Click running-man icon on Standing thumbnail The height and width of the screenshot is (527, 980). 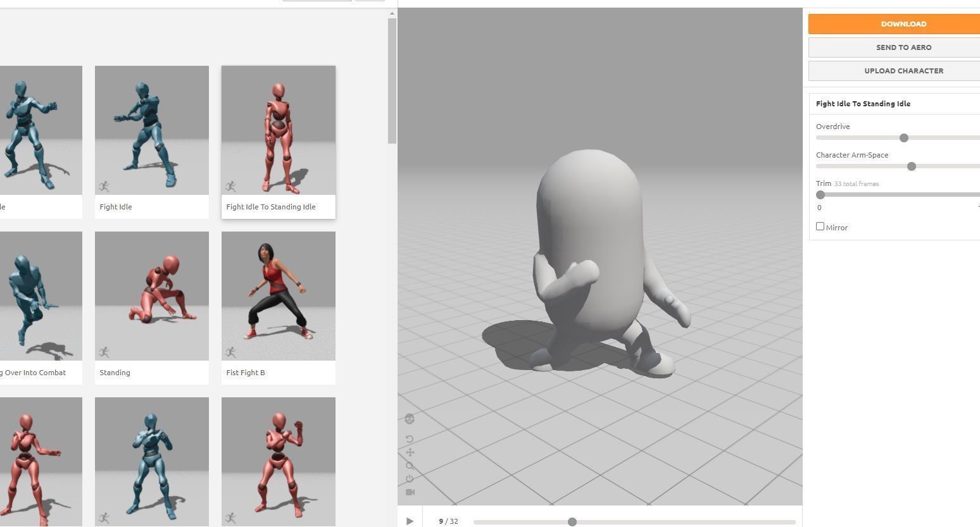point(104,352)
